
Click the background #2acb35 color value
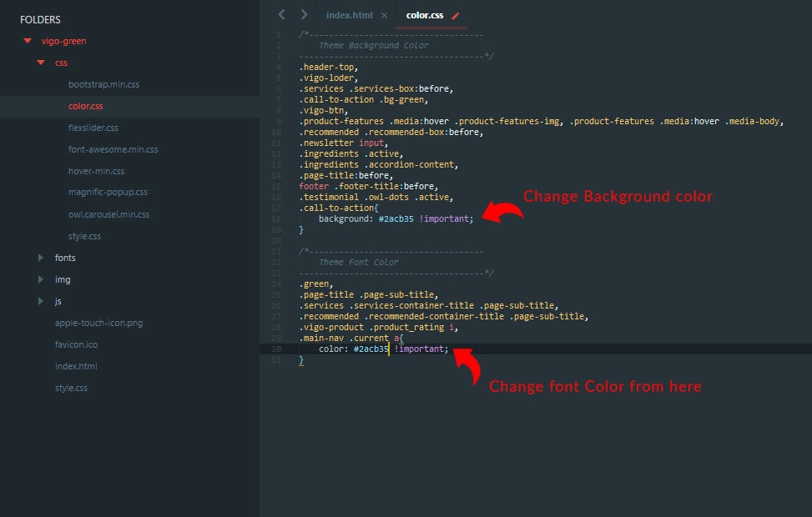coord(396,219)
